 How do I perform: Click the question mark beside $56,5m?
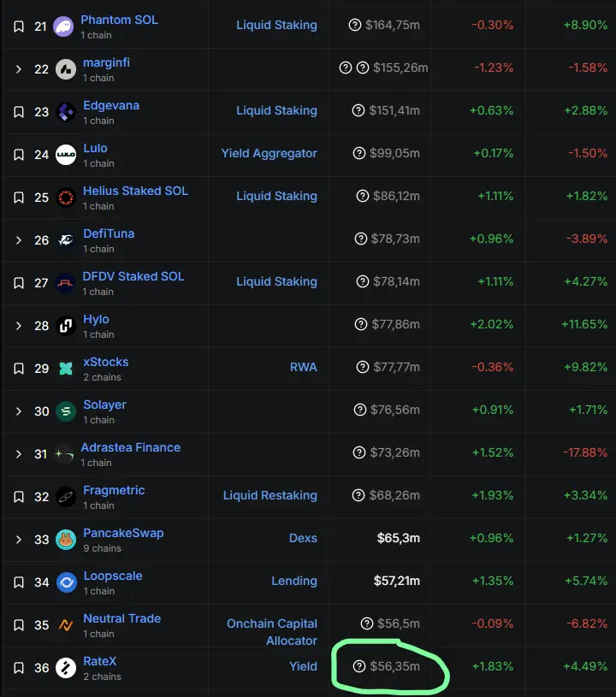[367, 623]
